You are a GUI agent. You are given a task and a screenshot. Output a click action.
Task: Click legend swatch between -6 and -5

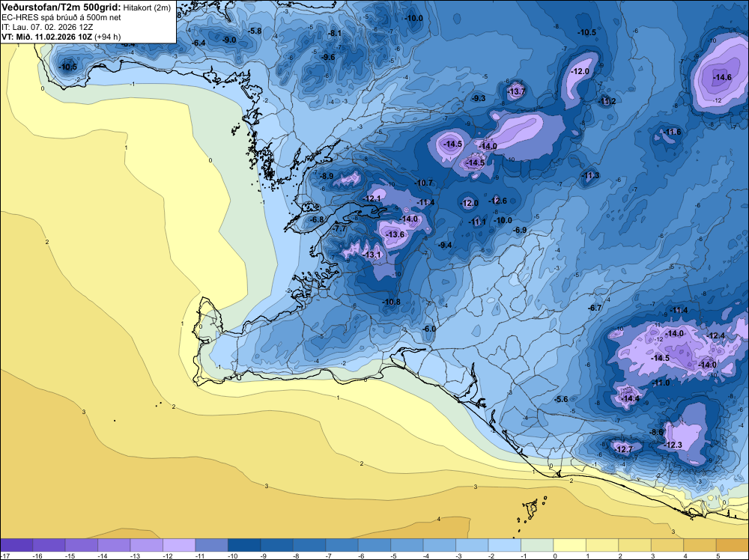374,545
